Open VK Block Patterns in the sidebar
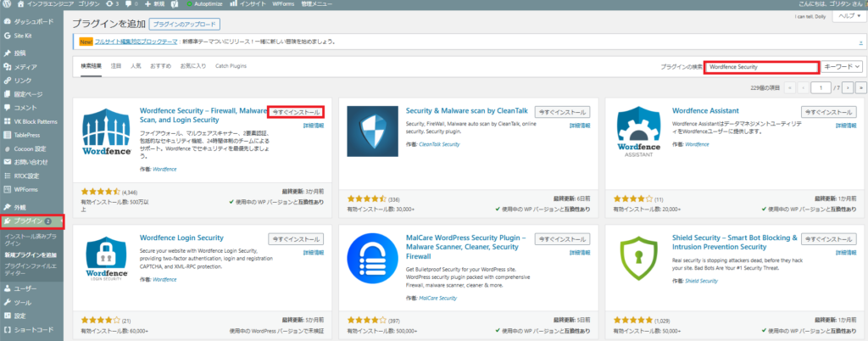This screenshot has height=341, width=868. [31, 121]
